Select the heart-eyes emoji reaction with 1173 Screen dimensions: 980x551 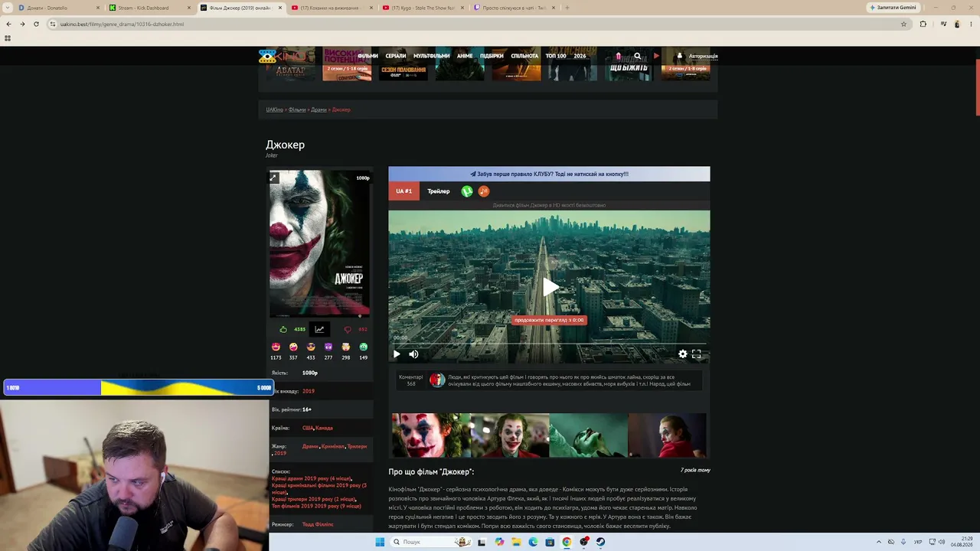pyautogui.click(x=276, y=347)
